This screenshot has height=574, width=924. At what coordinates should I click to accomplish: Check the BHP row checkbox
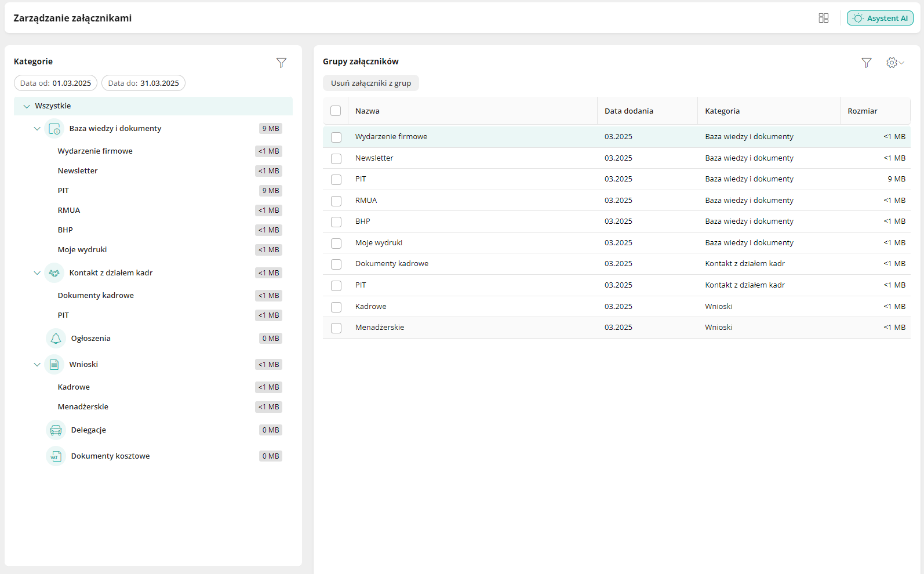point(336,222)
